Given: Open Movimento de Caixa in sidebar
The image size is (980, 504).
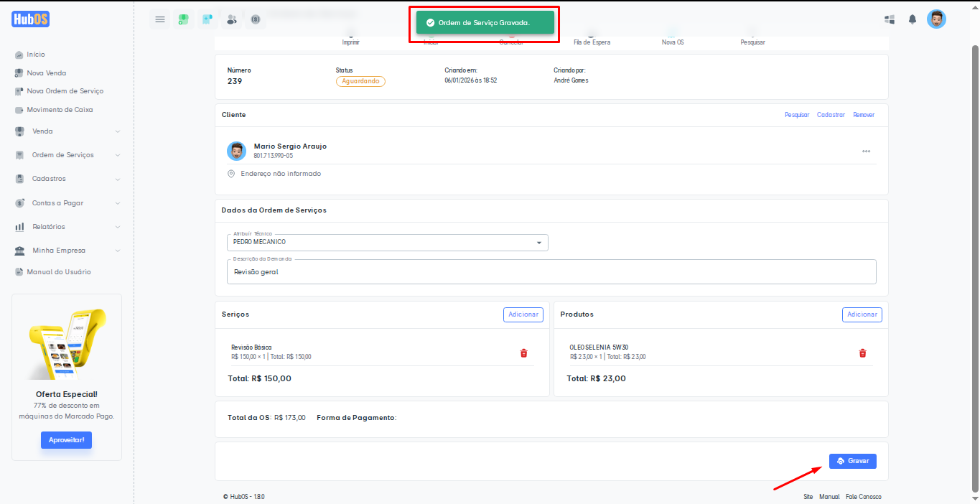Looking at the screenshot, I should point(60,110).
